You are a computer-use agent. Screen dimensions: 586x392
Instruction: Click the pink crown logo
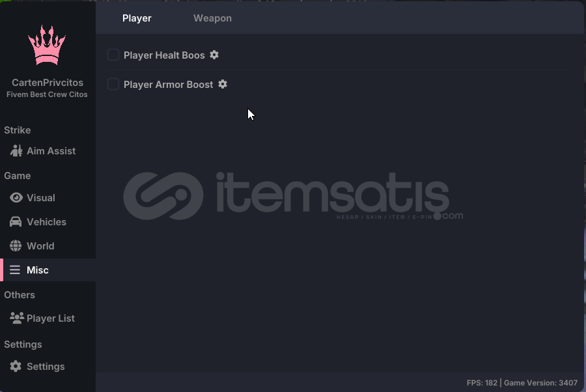[x=47, y=45]
